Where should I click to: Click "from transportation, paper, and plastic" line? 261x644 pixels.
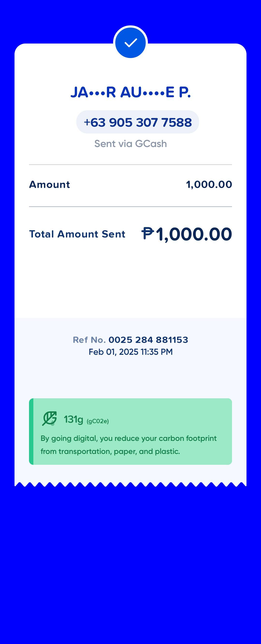point(110,451)
